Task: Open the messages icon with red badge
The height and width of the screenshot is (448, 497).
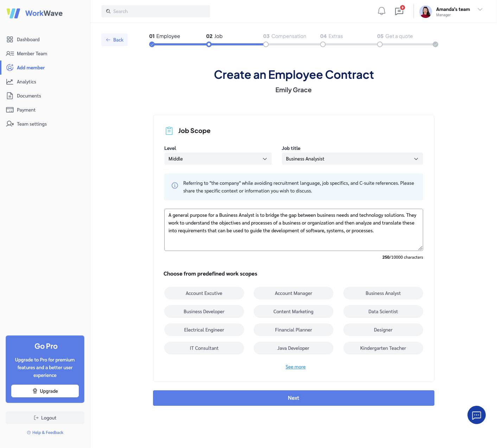Action: [x=399, y=11]
